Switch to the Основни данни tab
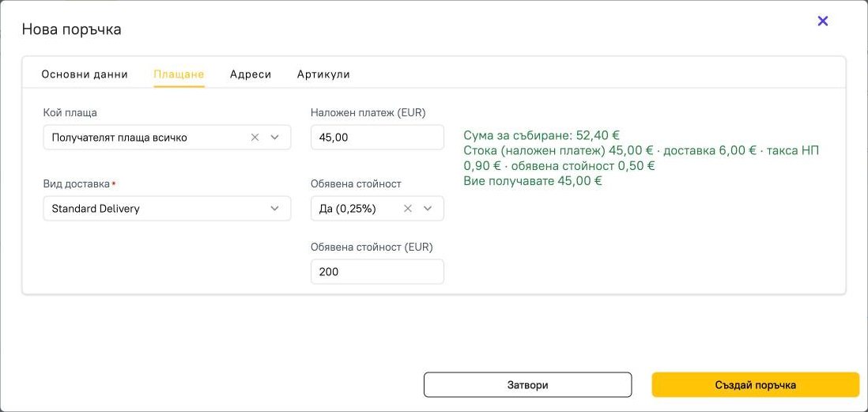Image resolution: width=868 pixels, height=412 pixels. click(x=85, y=74)
